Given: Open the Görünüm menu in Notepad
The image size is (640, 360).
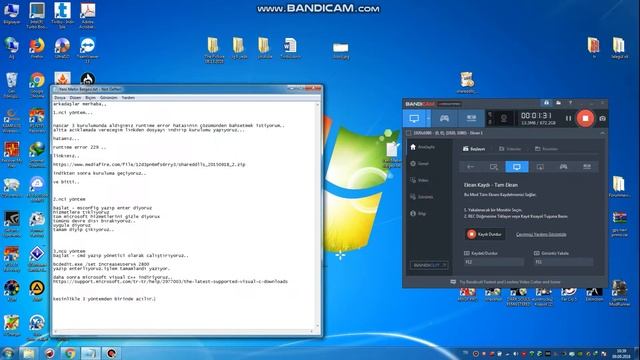Looking at the screenshot, I should click(109, 98).
